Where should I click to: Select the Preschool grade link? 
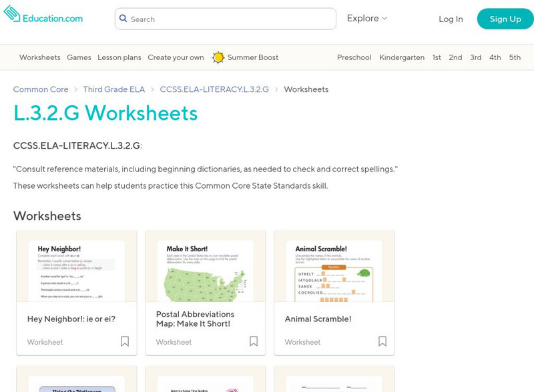click(354, 57)
